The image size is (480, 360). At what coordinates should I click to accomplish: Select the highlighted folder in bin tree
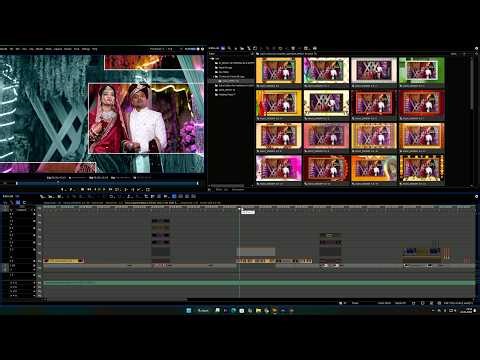coord(232,81)
